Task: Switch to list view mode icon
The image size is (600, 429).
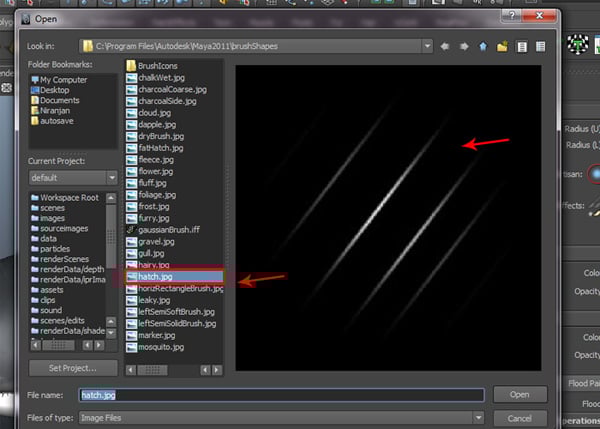Action: tap(521, 46)
